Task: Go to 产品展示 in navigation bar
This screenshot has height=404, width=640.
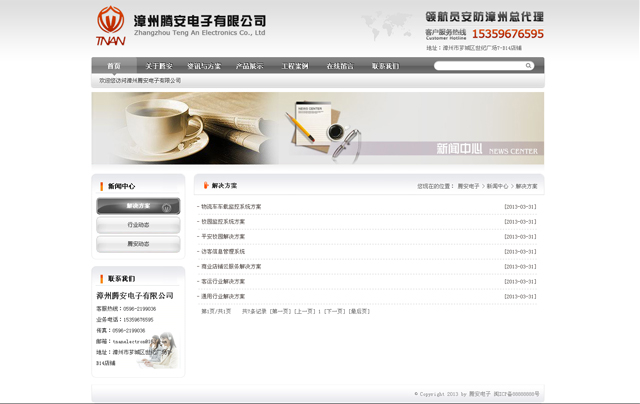Action: 249,66
